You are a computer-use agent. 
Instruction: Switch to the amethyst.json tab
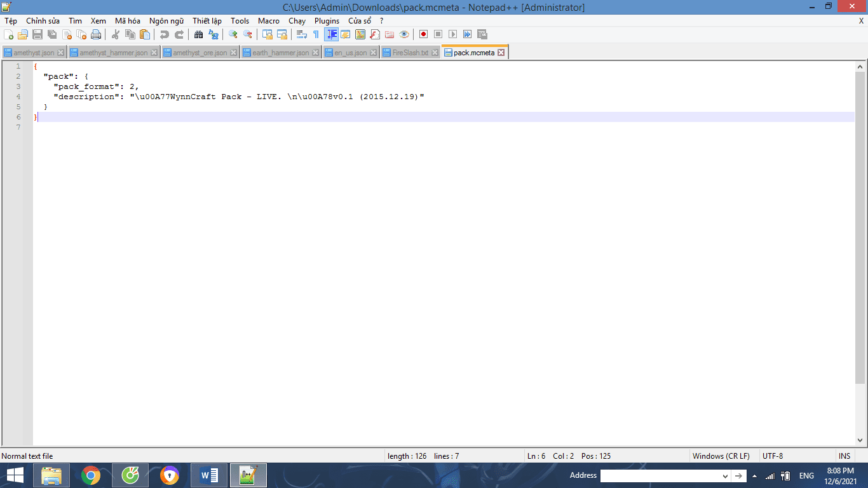pos(34,53)
